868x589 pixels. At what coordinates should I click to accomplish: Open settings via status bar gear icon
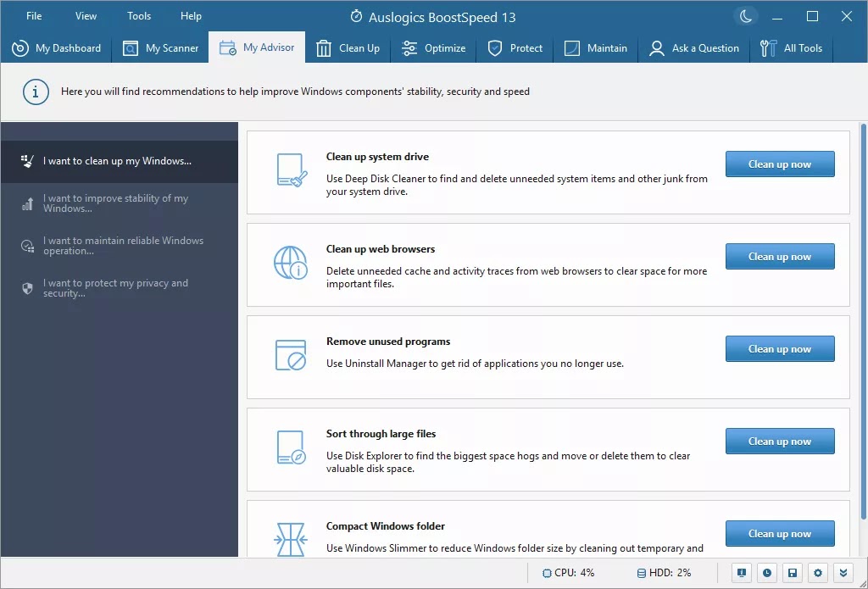tap(818, 573)
